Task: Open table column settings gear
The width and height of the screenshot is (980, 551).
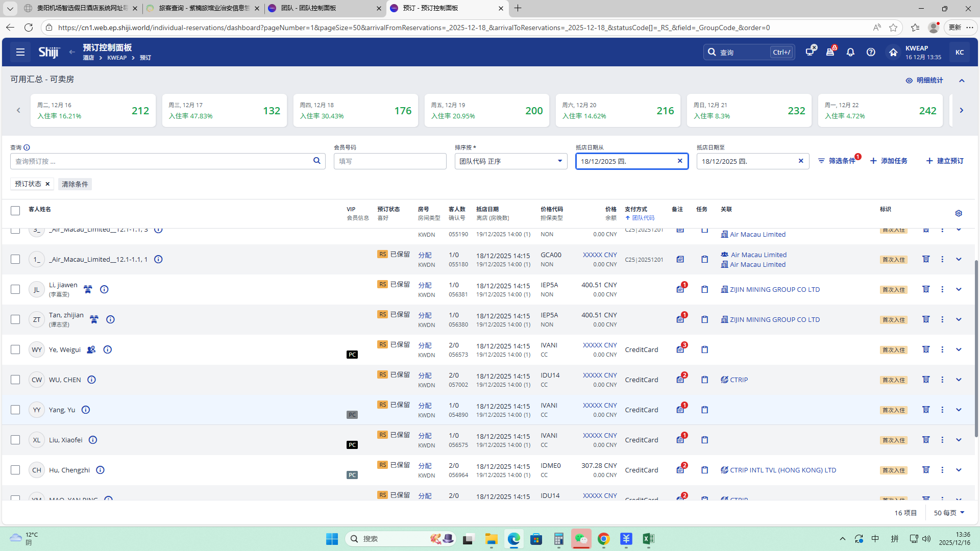Action: (x=959, y=213)
